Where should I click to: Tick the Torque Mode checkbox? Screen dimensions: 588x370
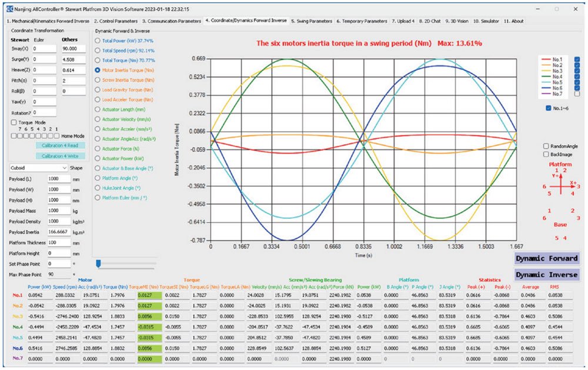coord(14,122)
